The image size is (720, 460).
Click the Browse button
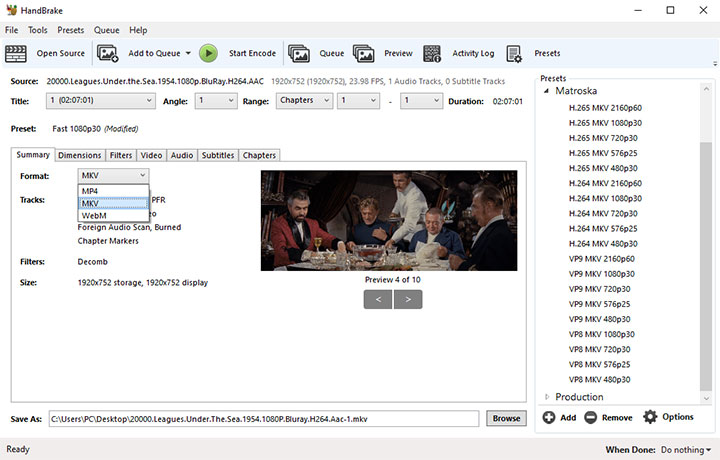click(506, 418)
